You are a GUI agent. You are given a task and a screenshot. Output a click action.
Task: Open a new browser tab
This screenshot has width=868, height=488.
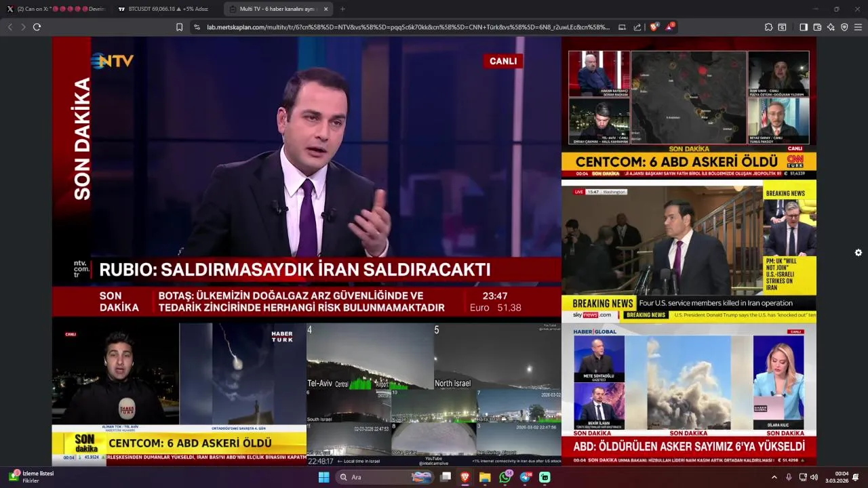pos(342,9)
